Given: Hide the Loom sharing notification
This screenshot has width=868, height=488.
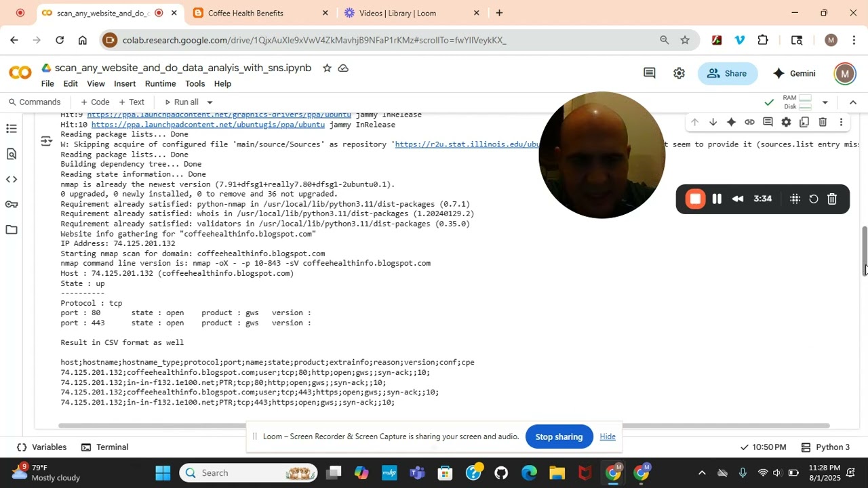Looking at the screenshot, I should (x=608, y=437).
